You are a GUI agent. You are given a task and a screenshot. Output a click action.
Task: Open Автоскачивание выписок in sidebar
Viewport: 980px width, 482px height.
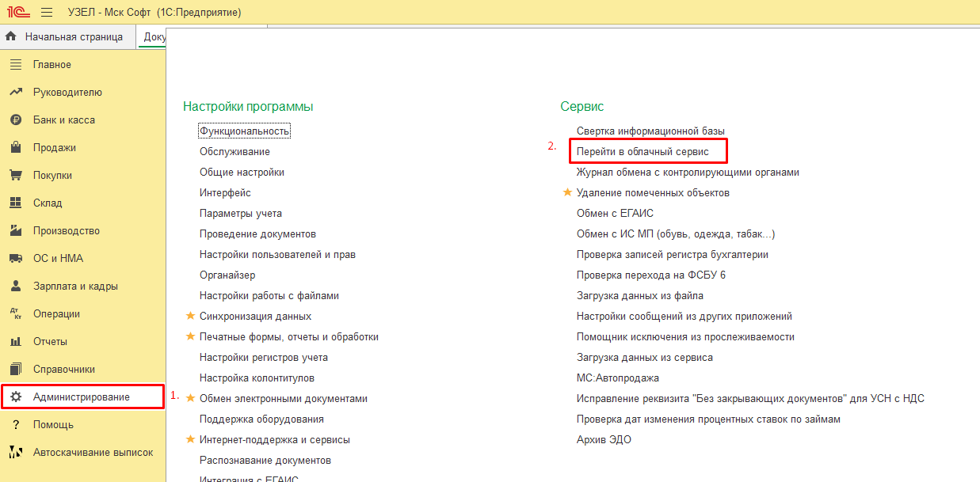(93, 453)
